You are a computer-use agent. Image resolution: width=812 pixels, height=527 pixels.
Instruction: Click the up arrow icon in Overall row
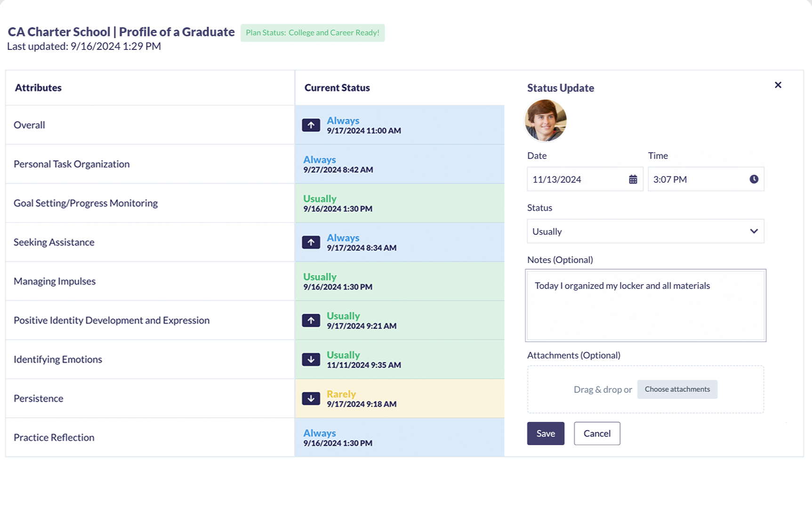pos(311,125)
